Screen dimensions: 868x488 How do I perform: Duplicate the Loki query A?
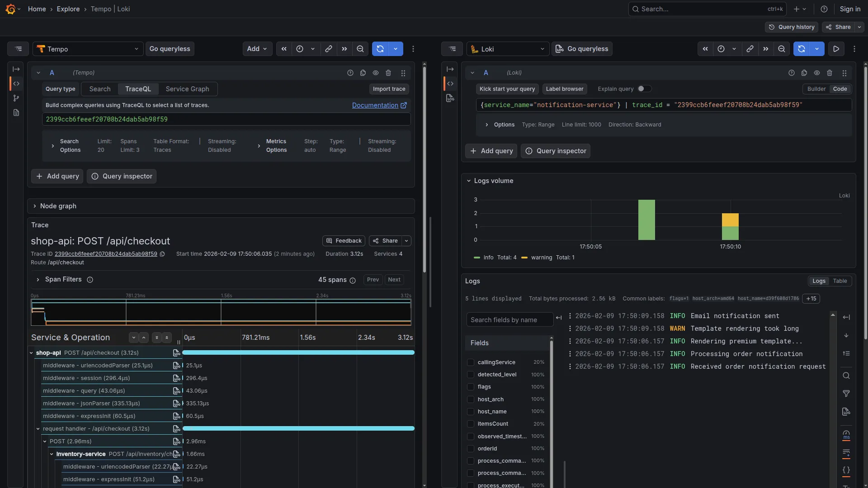pyautogui.click(x=804, y=73)
